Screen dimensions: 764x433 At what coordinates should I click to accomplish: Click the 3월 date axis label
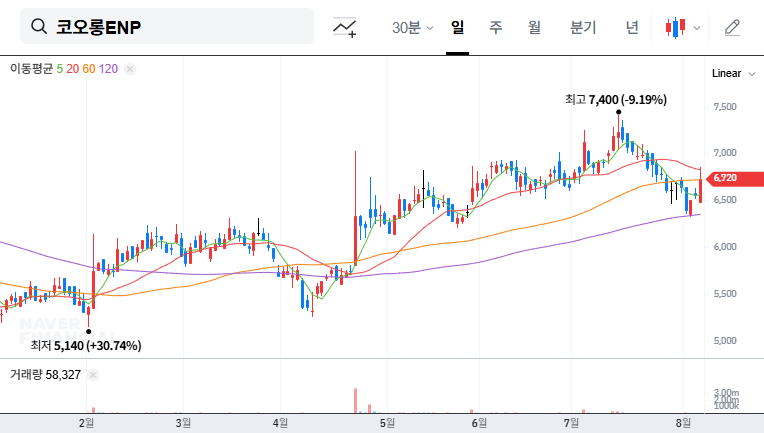tap(183, 423)
